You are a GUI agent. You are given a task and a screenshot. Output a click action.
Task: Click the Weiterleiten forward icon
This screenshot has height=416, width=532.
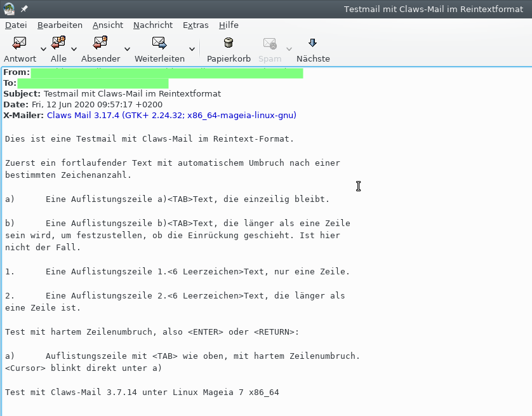(x=159, y=43)
